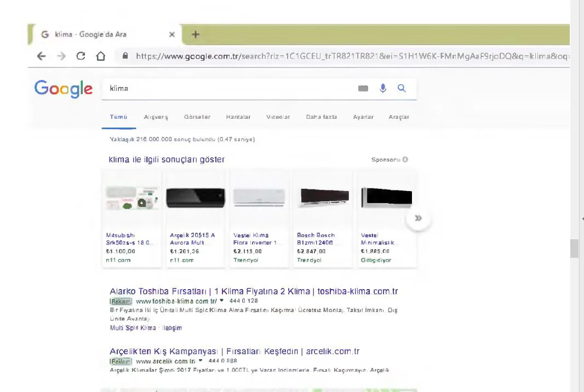Image resolution: width=584 pixels, height=392 pixels.
Task: Submit search with magnifier icon
Action: point(402,88)
